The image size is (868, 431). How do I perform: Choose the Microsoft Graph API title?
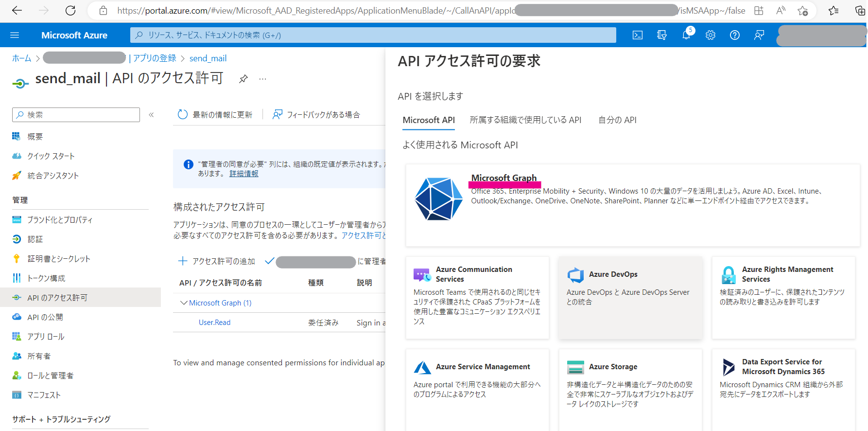(504, 178)
